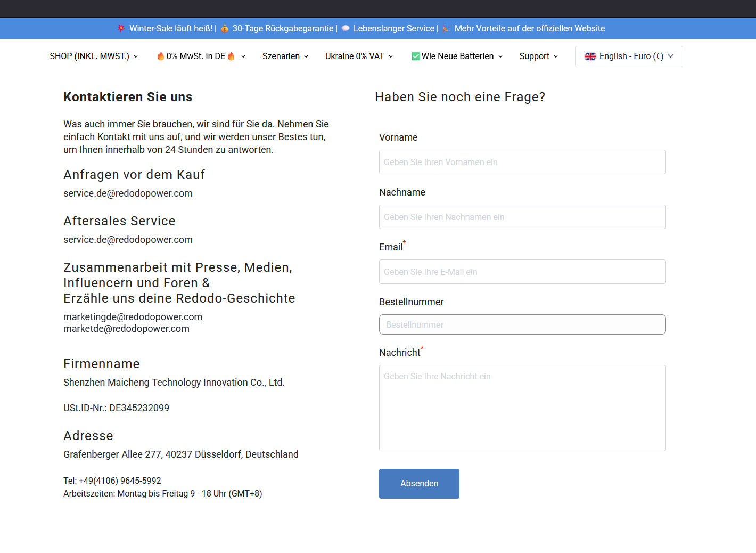
Task: Click Mehr Vorteile auf der offiziellen Website
Action: tap(530, 29)
